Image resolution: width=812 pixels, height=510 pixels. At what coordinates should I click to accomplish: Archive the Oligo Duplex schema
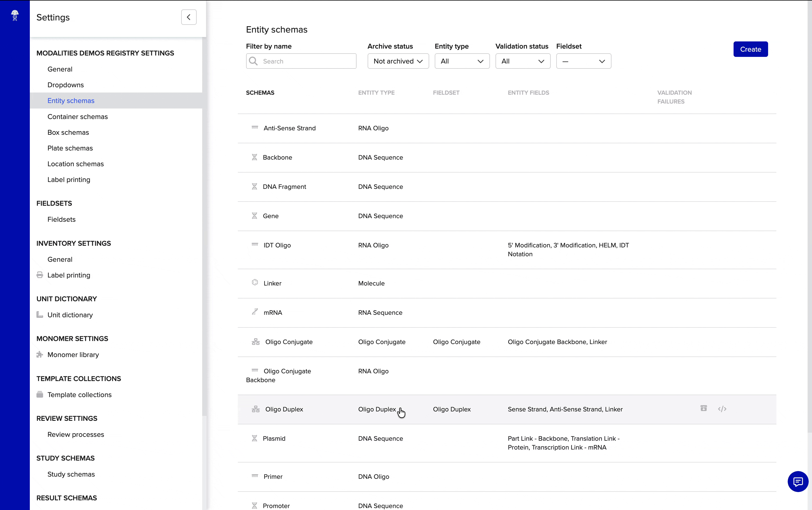pos(703,409)
